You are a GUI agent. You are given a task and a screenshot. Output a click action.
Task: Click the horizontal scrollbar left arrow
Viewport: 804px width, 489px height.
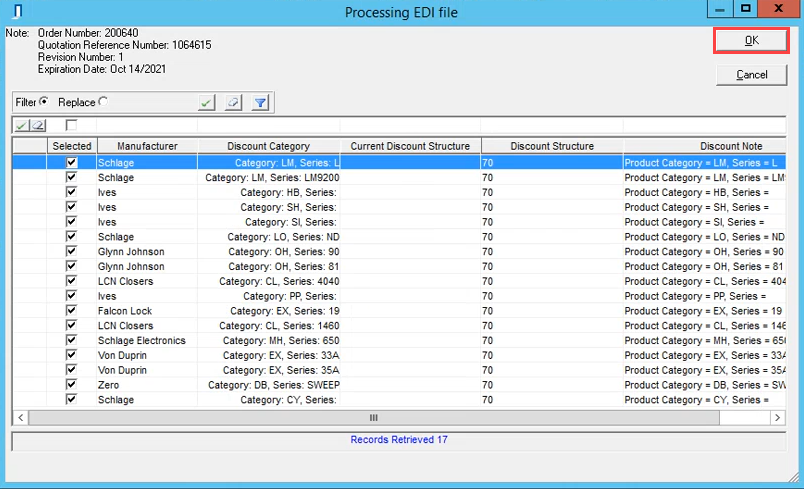point(21,418)
